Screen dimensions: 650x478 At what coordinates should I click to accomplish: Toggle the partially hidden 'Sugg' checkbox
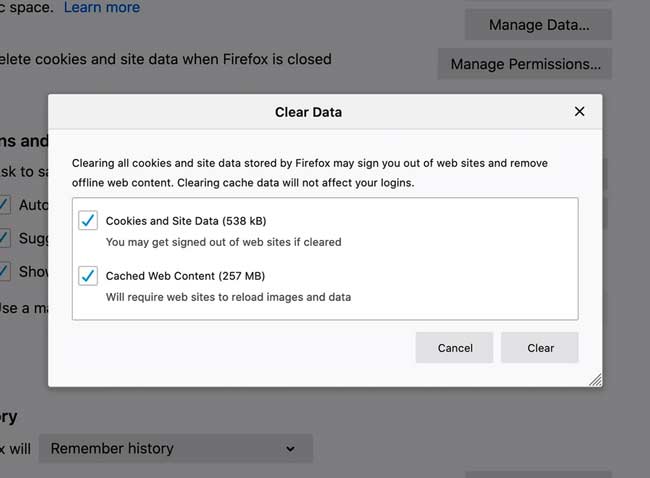[x=4, y=238]
